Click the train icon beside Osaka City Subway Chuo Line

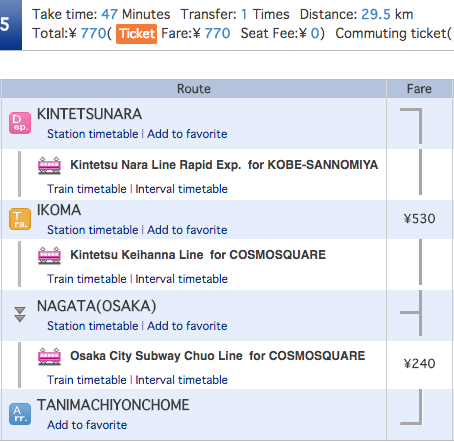(x=49, y=356)
